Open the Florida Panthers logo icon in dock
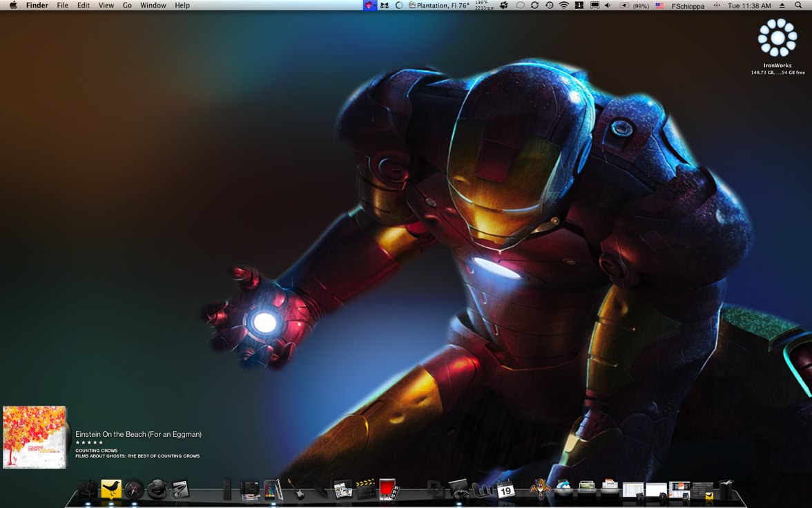This screenshot has height=508, width=812. click(540, 489)
